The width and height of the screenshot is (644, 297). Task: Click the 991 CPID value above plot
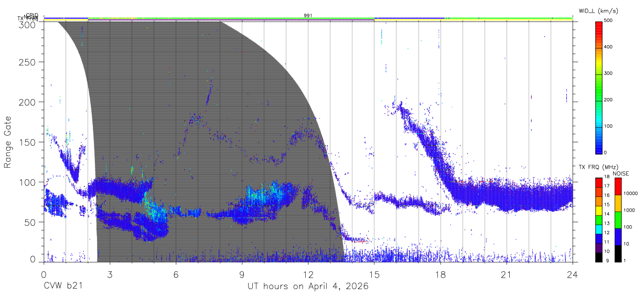tap(308, 15)
